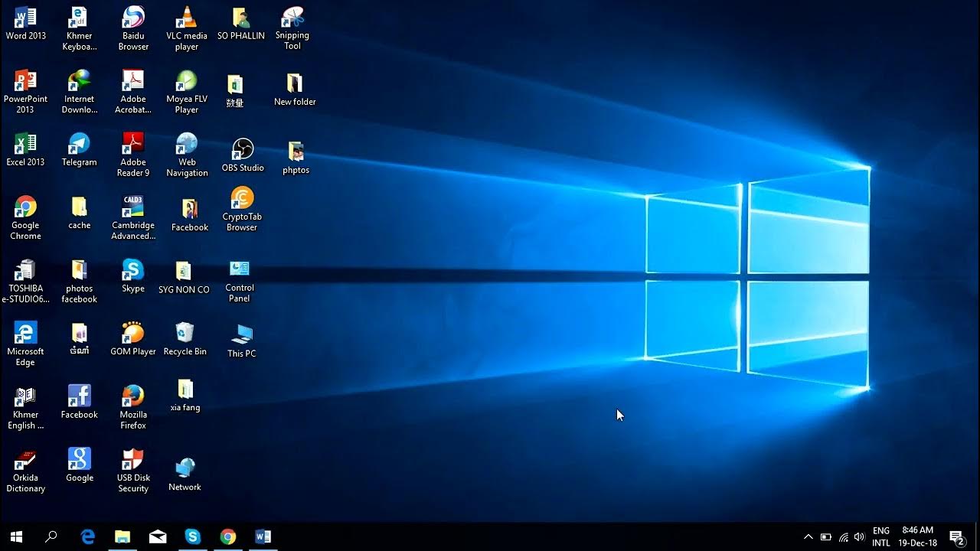Open the Telegram desktop icon

[79, 150]
